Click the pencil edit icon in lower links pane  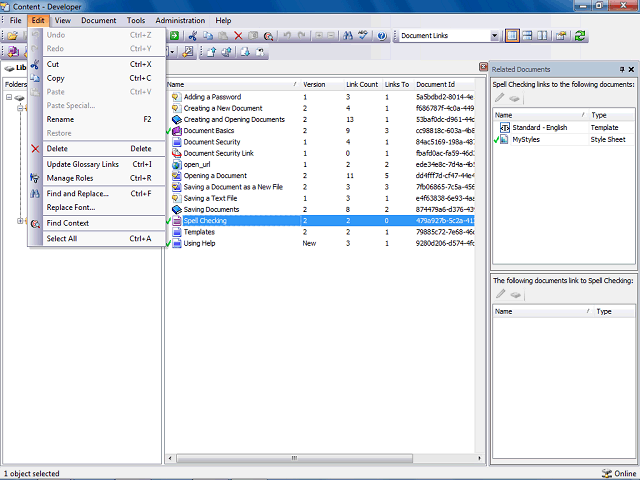(500, 294)
